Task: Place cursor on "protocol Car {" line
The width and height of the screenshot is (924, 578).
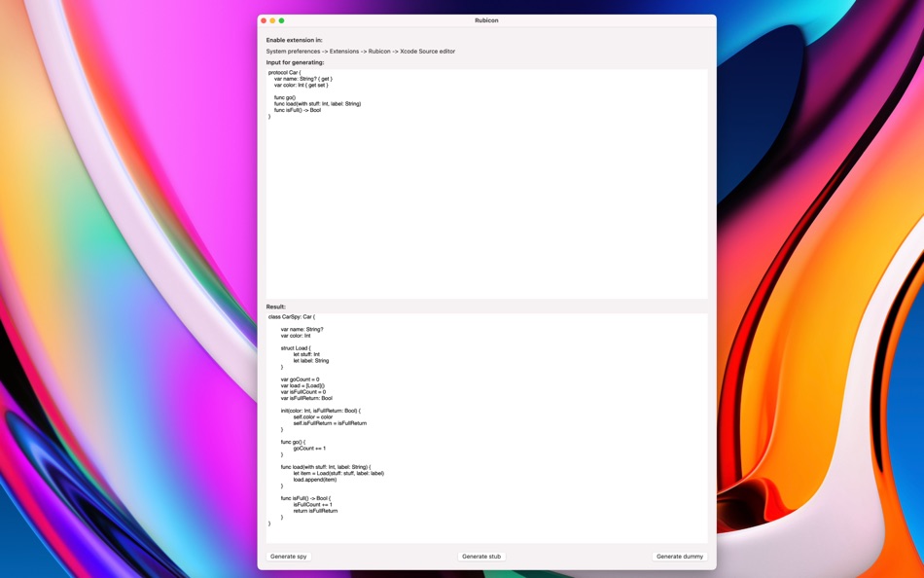Action: pos(285,73)
